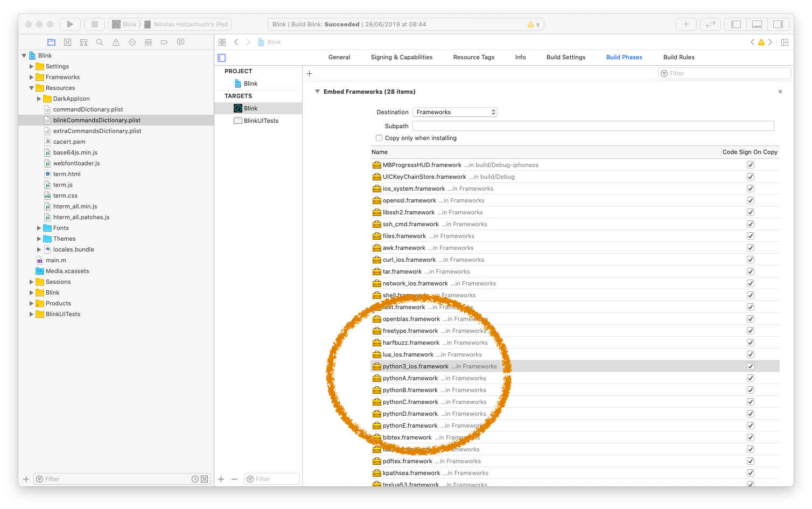Open Signing & Capabilities tab

click(x=402, y=57)
